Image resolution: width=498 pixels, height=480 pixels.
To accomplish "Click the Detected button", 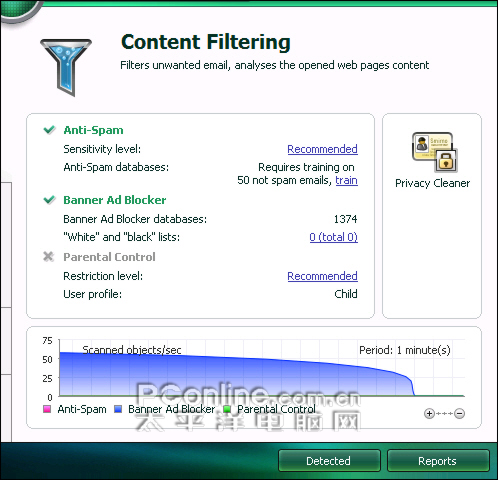I will pos(329,461).
